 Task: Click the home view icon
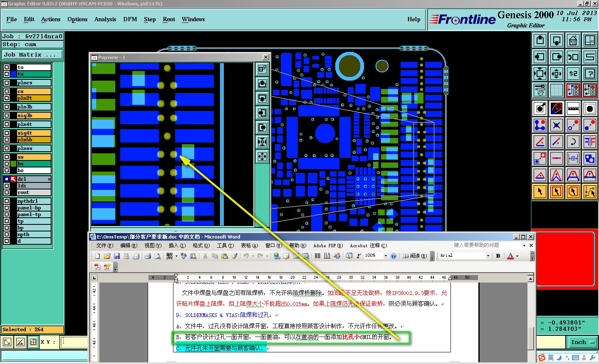click(x=573, y=40)
